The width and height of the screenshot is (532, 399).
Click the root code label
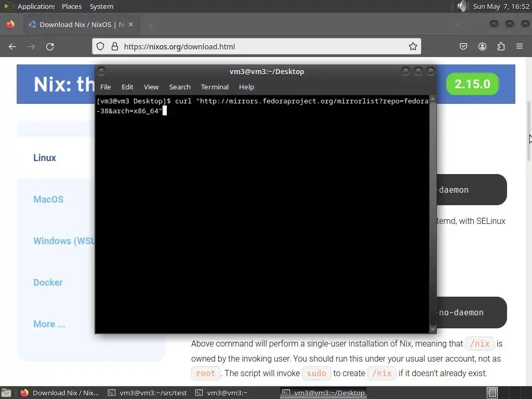coord(206,373)
